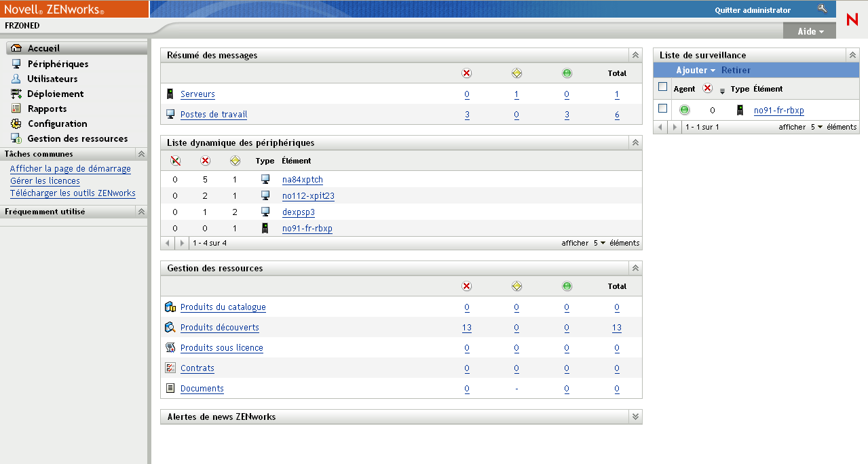Click the deployment icon beside Déploiement
This screenshot has width=868, height=464.
coord(16,94)
